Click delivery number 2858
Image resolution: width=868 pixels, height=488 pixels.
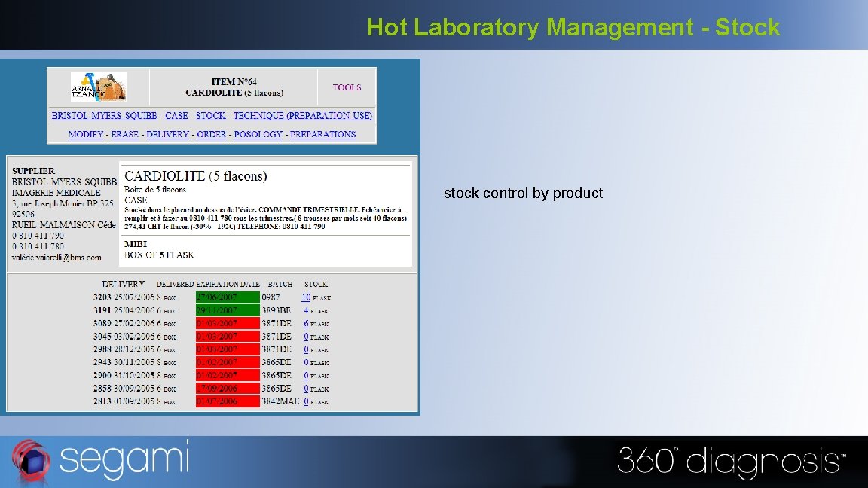(102, 389)
